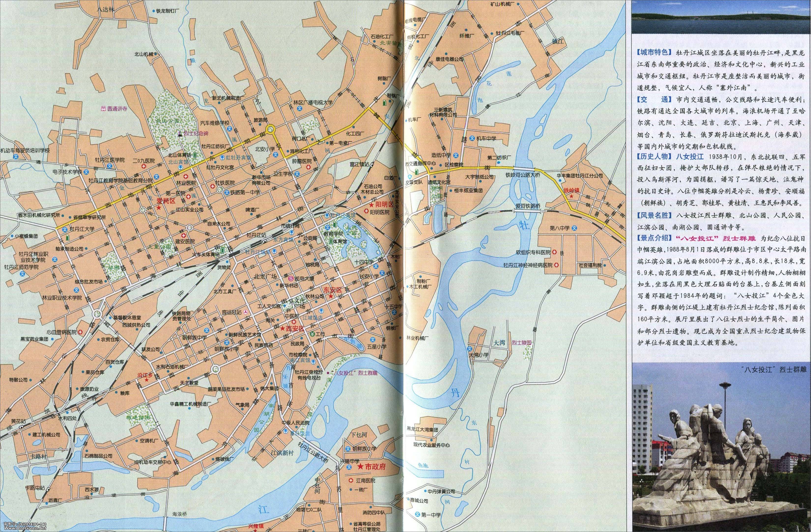Image resolution: width=811 pixels, height=532 pixels.
Task: Click the red star beside 西安区
Action: pos(283,329)
